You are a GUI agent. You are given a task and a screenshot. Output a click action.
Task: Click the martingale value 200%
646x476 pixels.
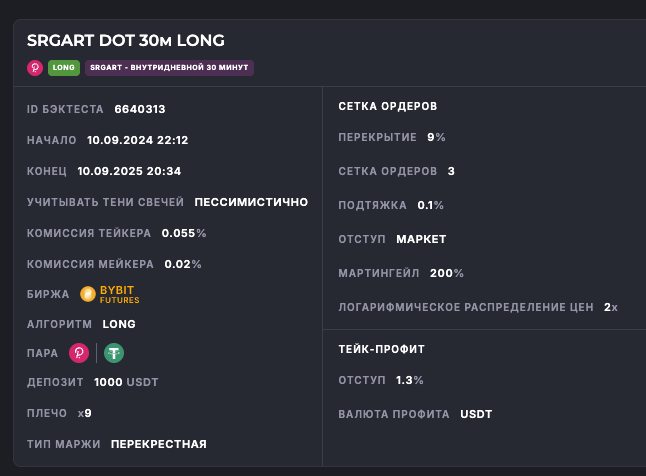[x=446, y=273]
